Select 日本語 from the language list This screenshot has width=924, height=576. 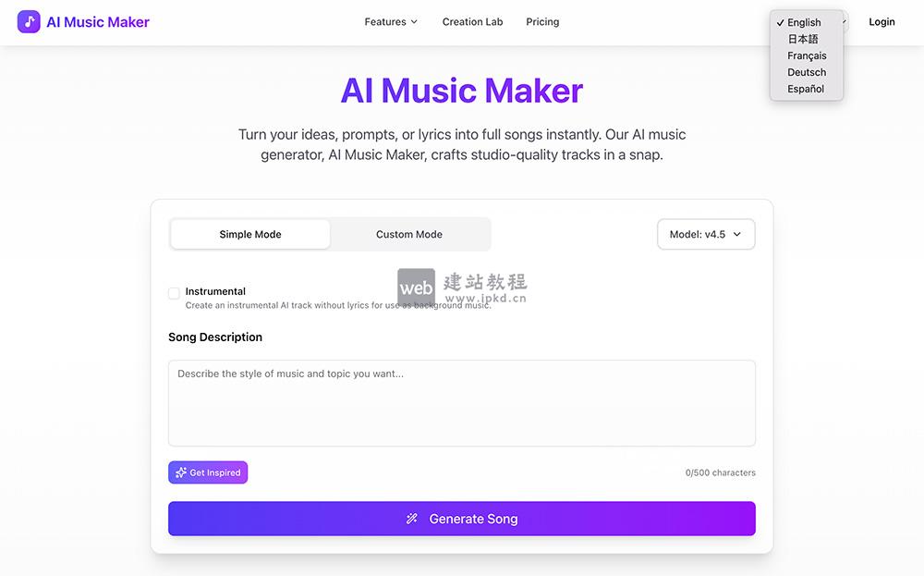[x=803, y=39]
